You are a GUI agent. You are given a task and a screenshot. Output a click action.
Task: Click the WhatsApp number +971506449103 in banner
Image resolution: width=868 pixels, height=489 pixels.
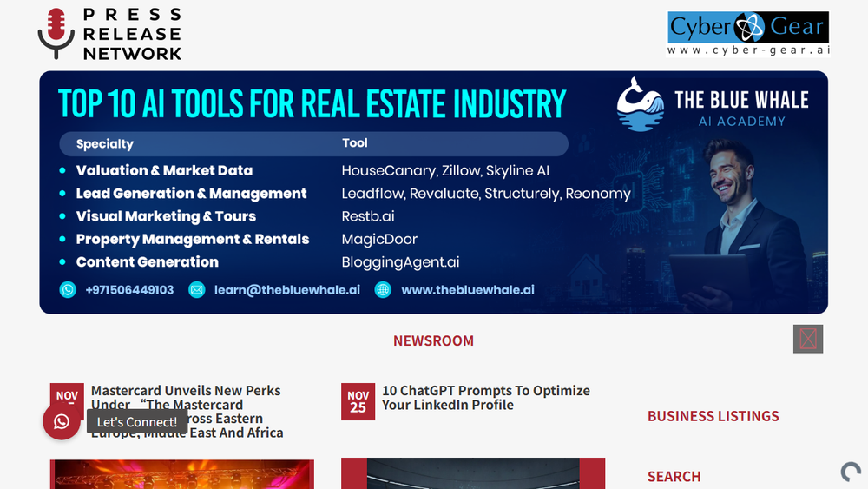point(129,289)
